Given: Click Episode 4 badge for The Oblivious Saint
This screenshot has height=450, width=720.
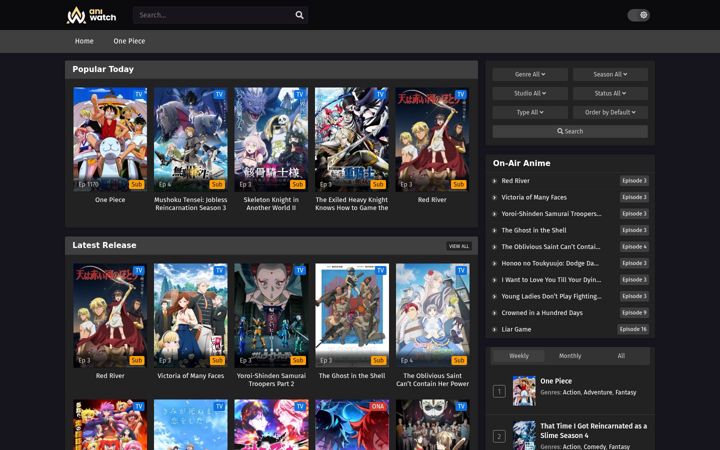Looking at the screenshot, I should tap(634, 247).
